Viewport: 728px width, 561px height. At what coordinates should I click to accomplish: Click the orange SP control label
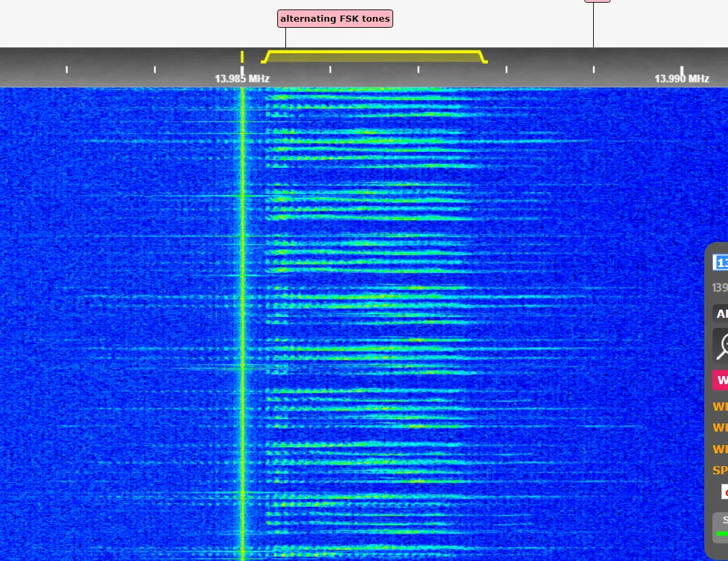coord(720,470)
